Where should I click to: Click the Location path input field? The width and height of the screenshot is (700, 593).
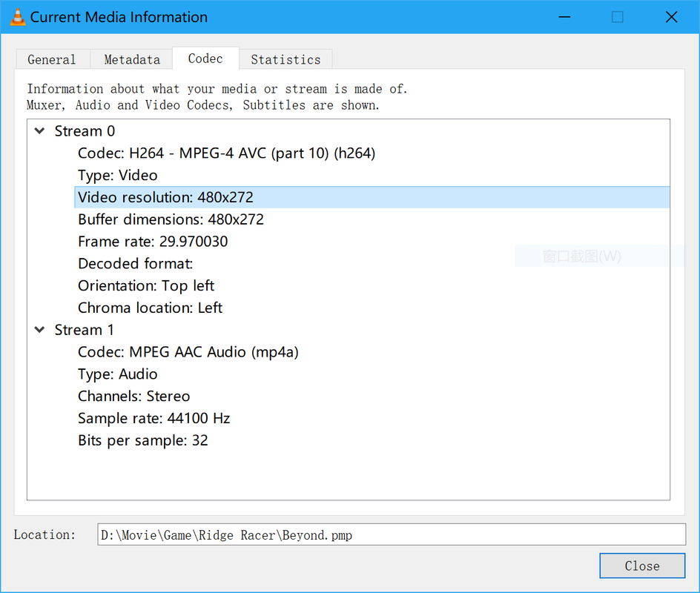click(392, 534)
